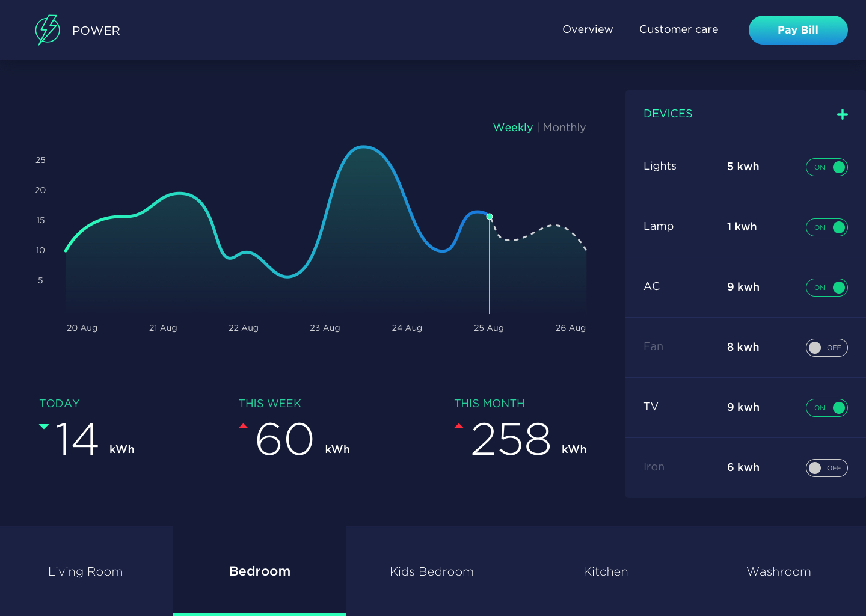
Task: Click the Fan device name
Action: tap(653, 346)
